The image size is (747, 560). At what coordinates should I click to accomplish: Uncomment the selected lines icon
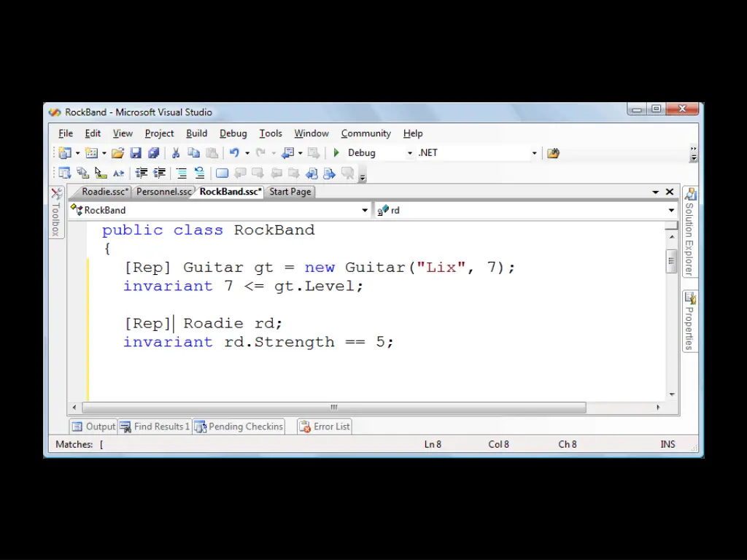tap(199, 174)
